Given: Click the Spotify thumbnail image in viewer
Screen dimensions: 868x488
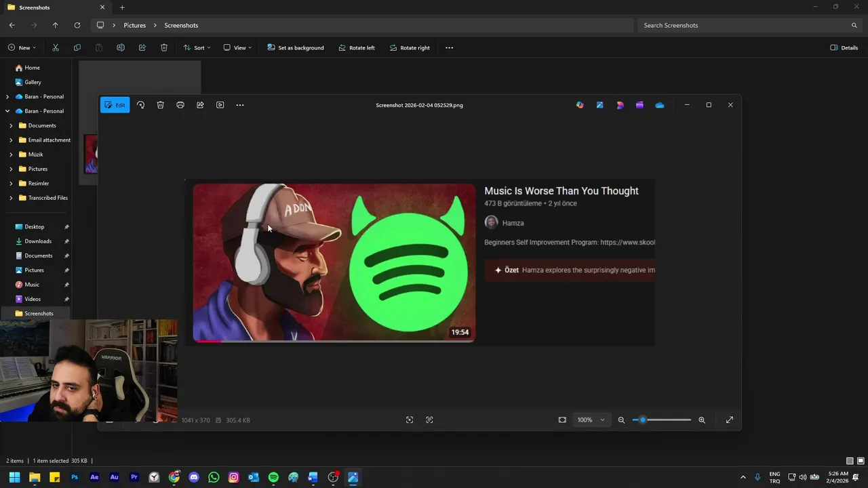Looking at the screenshot, I should click(x=334, y=262).
